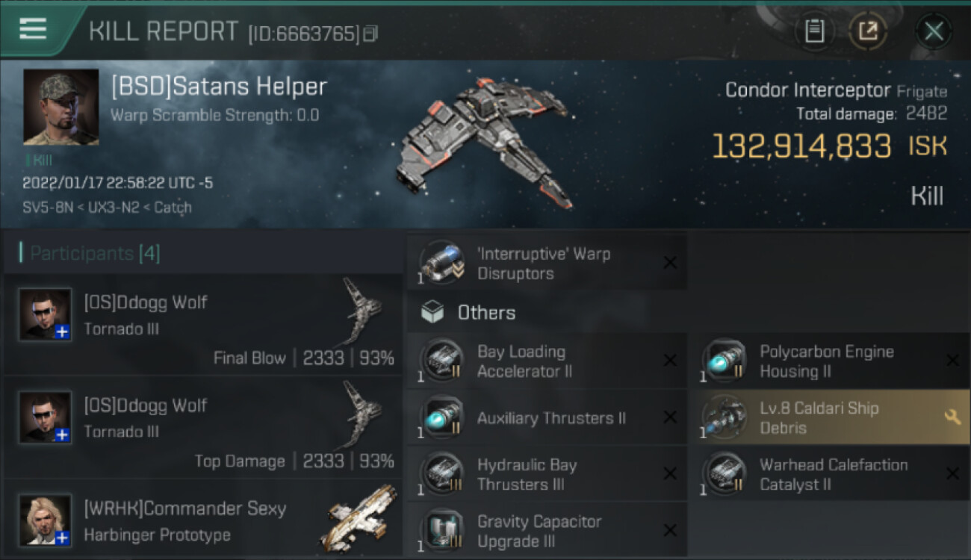Select 'Interruptive' Warp Disruptors item
Image resolution: width=971 pixels, height=560 pixels.
tap(547, 264)
